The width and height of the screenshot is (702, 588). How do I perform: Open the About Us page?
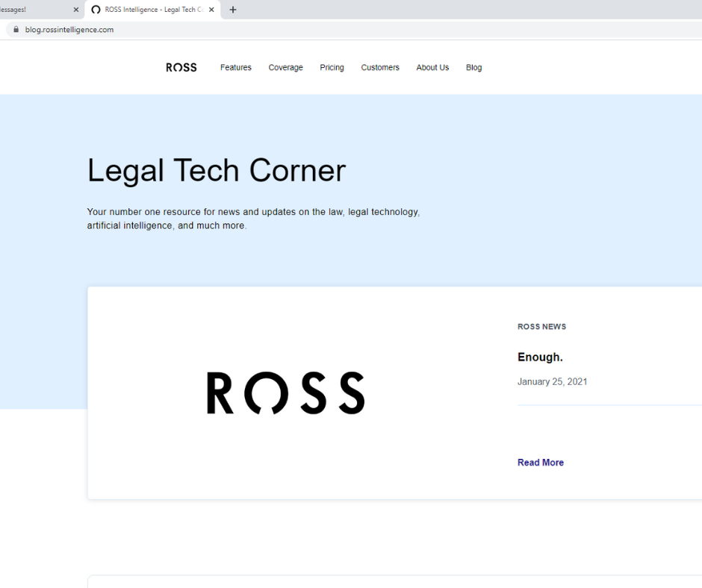click(x=432, y=68)
